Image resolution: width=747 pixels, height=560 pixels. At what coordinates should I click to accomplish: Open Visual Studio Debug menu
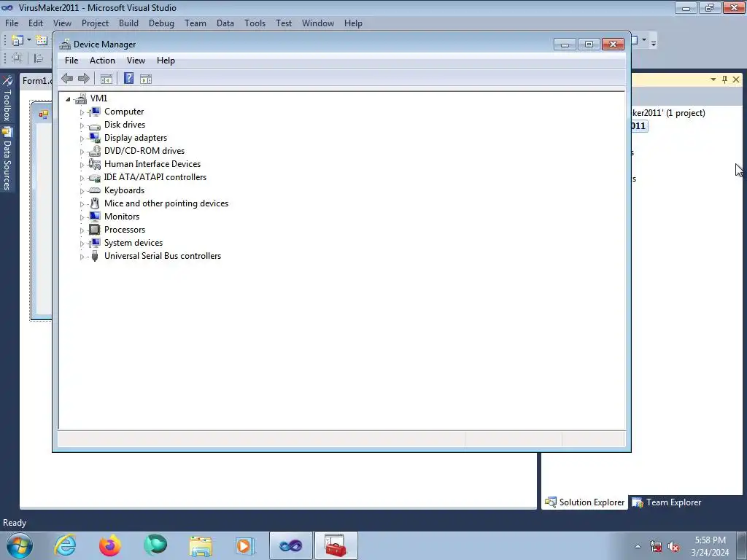tap(161, 23)
